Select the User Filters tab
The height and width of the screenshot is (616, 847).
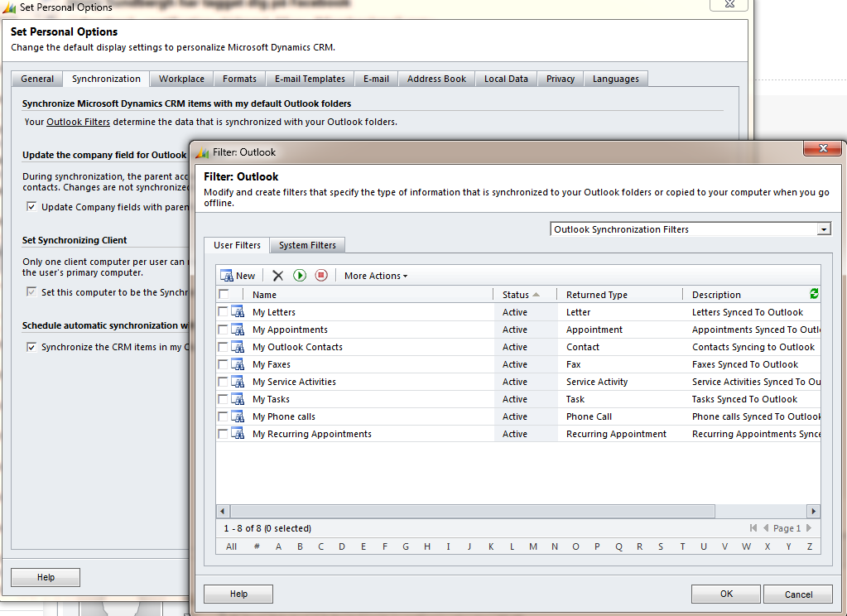pyautogui.click(x=237, y=245)
